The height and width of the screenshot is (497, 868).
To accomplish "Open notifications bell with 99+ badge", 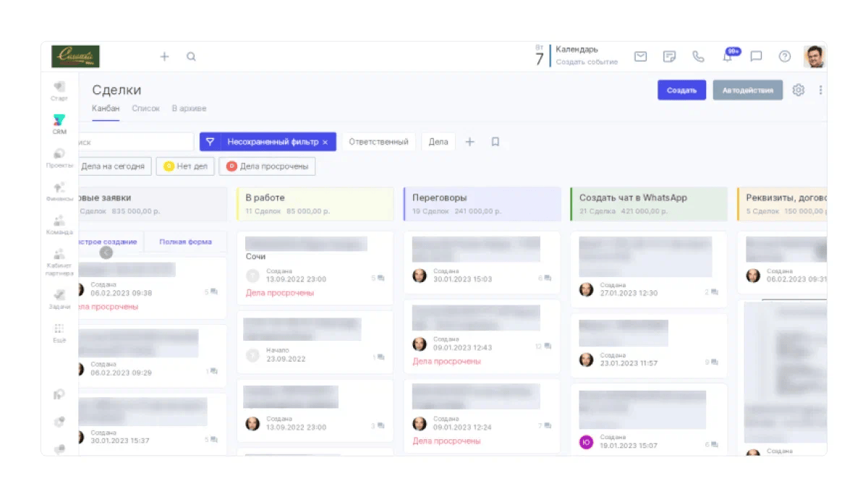I will 728,56.
